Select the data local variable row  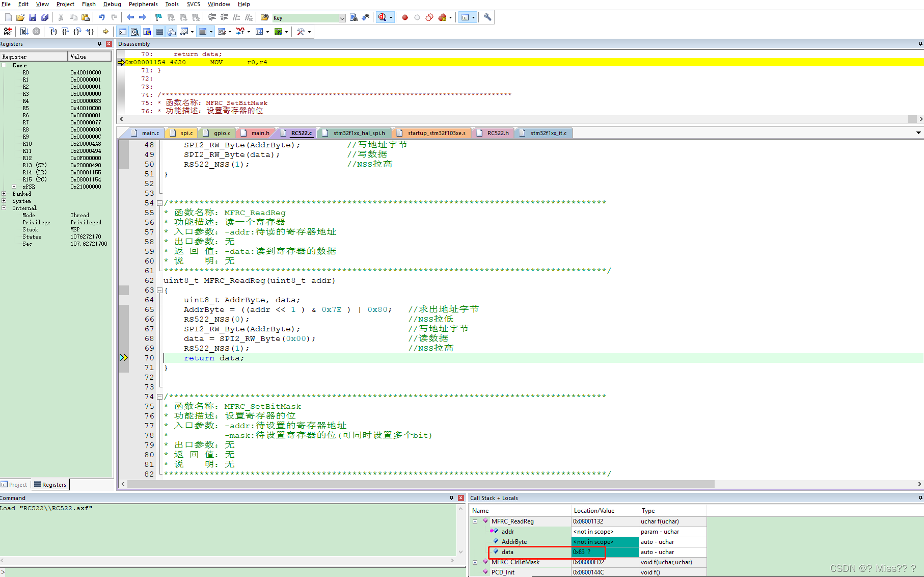pos(588,552)
